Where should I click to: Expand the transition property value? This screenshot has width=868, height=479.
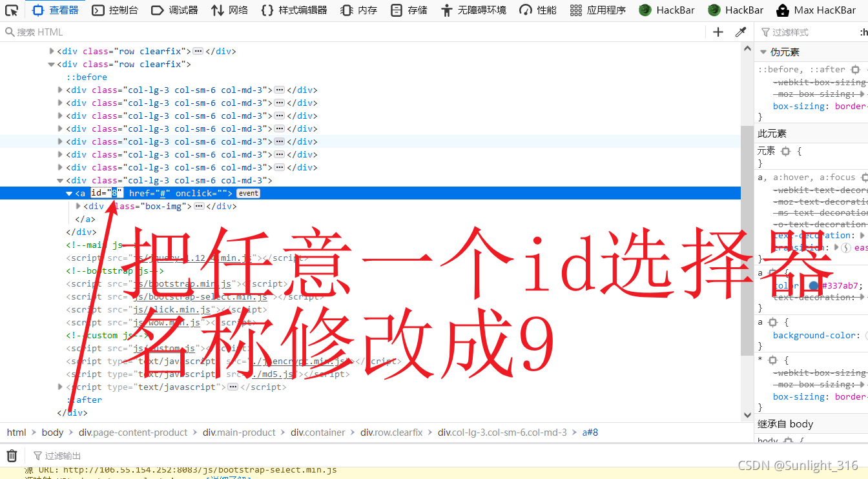coord(836,248)
